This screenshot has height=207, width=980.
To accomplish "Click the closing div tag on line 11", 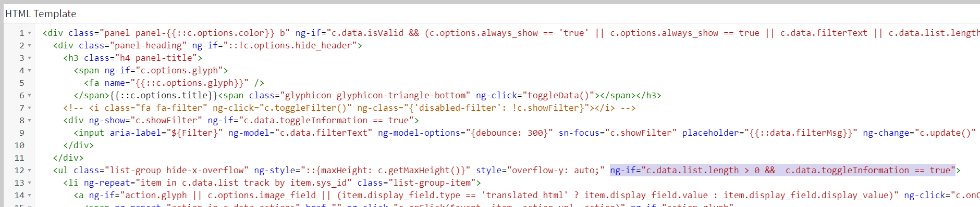I will pos(68,158).
